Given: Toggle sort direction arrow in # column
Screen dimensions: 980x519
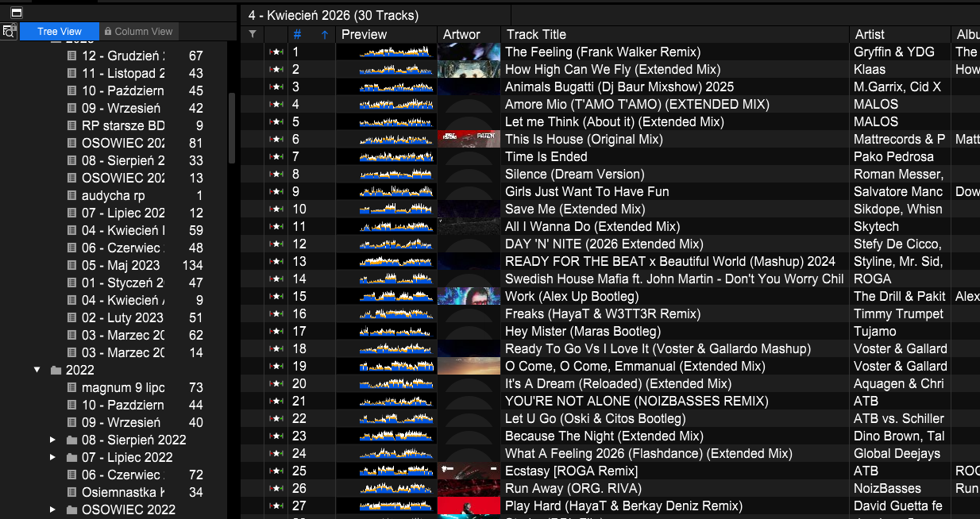Looking at the screenshot, I should click(324, 34).
